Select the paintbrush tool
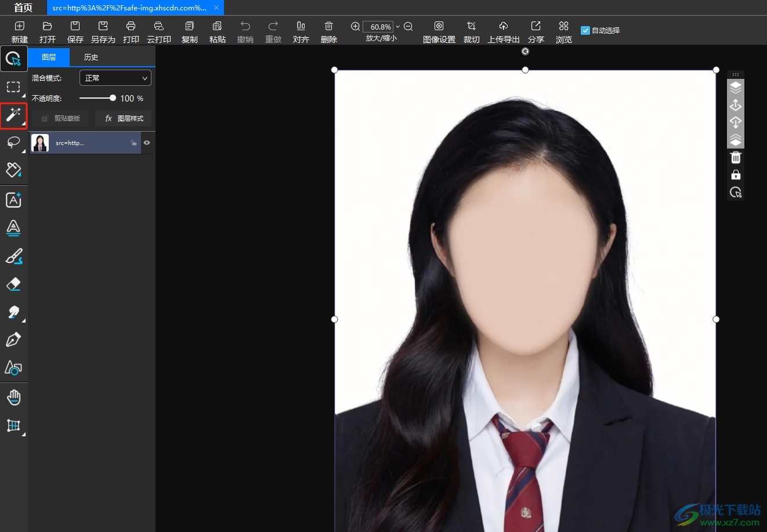Viewport: 767px width, 532px height. (13, 256)
